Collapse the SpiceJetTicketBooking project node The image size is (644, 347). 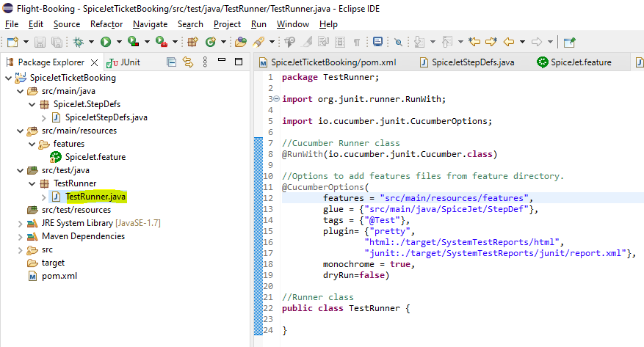click(8, 78)
